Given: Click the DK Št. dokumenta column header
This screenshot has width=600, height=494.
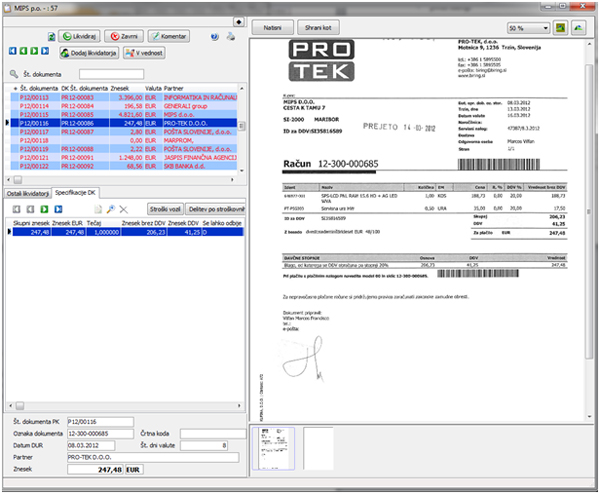Looking at the screenshot, I should (x=85, y=88).
